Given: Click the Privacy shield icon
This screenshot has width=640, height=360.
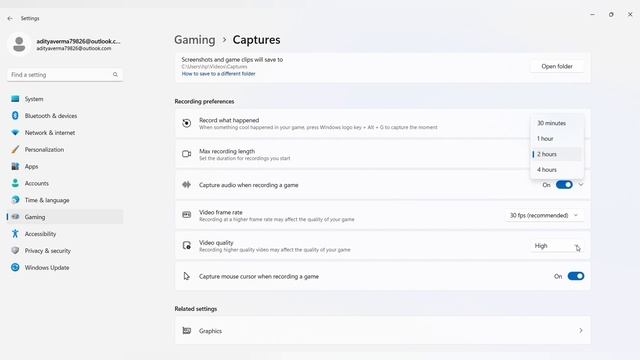Looking at the screenshot, I should 15,250.
